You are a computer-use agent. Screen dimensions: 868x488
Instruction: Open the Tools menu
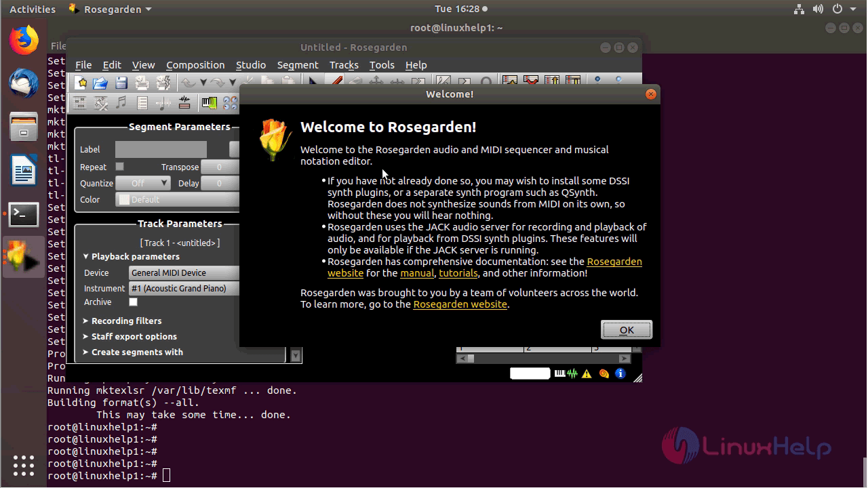coord(382,65)
